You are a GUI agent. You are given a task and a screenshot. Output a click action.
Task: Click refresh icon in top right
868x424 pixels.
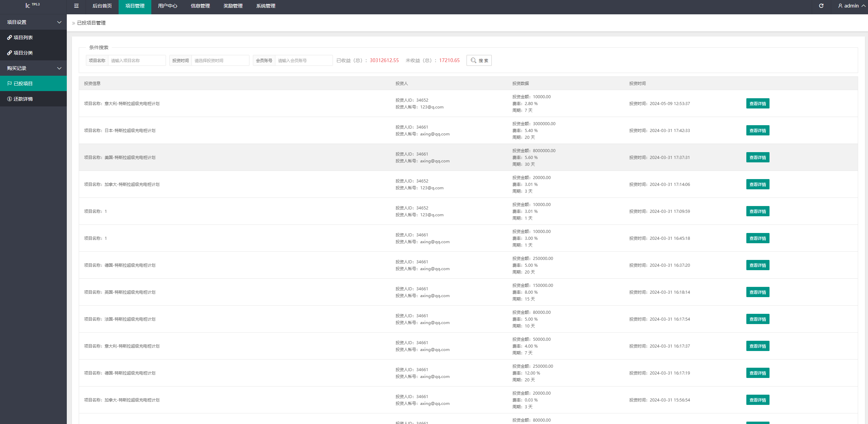click(x=820, y=6)
